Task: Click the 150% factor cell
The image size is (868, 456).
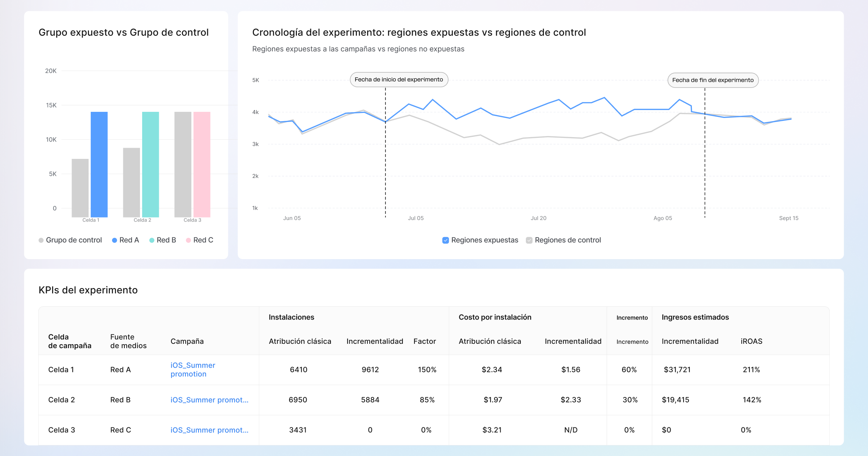Action: coord(427,370)
